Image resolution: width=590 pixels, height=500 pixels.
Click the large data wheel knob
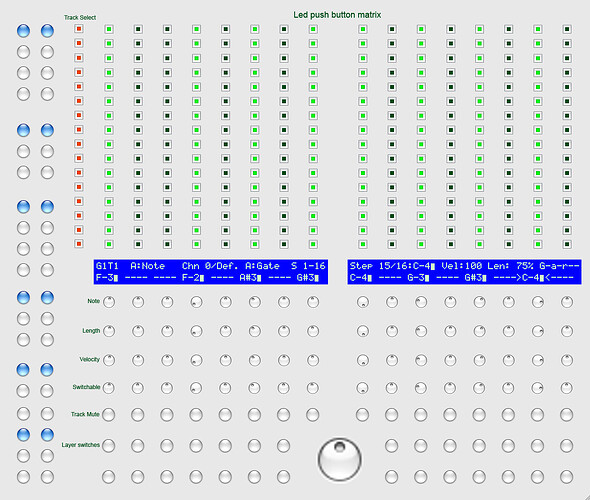pyautogui.click(x=340, y=459)
